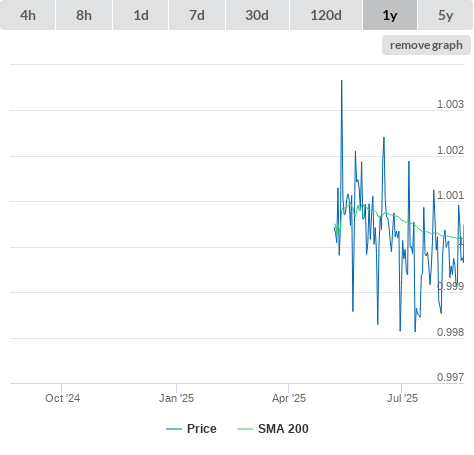Viewport: 474px width, 455px height.
Task: Click the active 1y tab
Action: pos(390,15)
